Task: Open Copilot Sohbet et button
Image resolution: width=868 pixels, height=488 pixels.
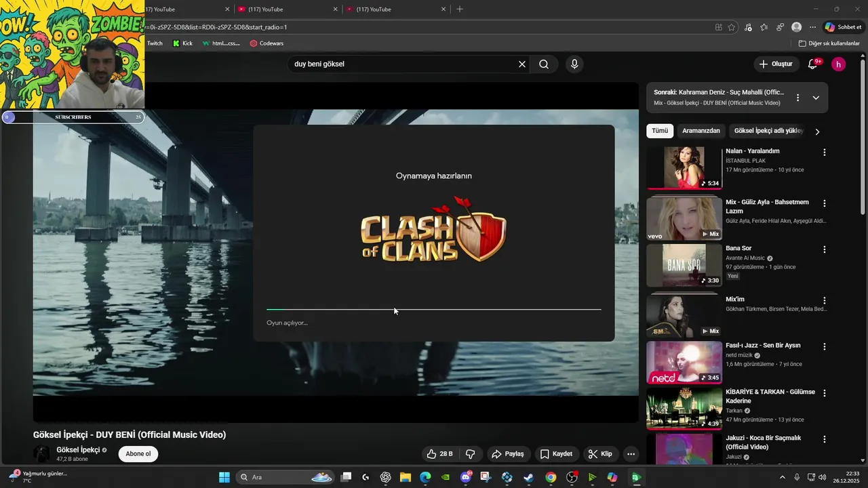Action: (x=843, y=27)
